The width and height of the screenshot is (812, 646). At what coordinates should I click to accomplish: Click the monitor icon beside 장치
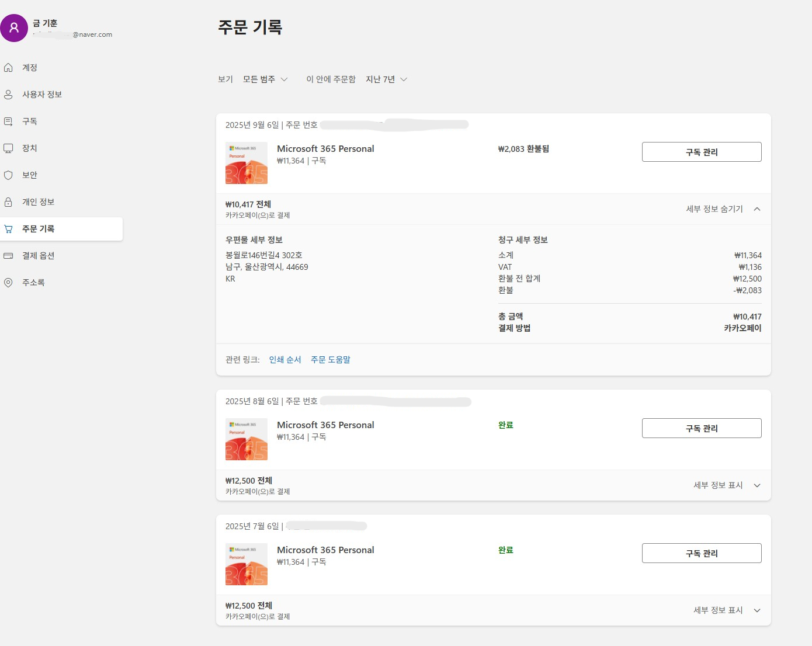tap(8, 148)
